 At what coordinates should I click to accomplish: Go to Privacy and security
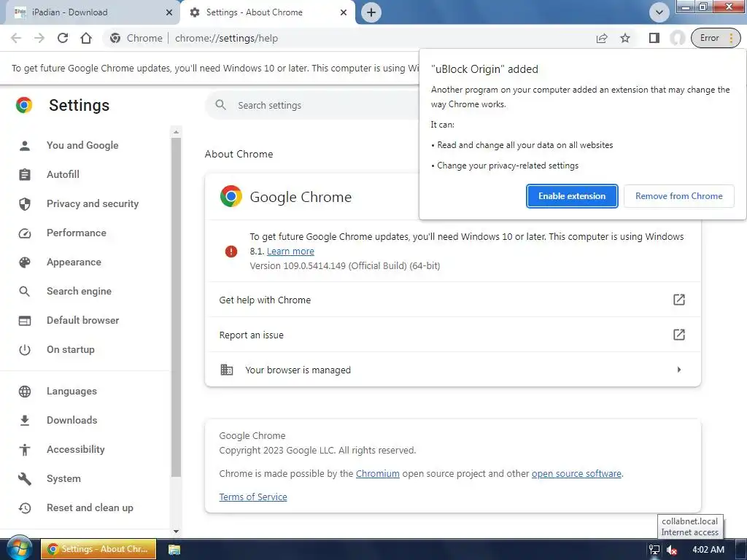(x=93, y=204)
